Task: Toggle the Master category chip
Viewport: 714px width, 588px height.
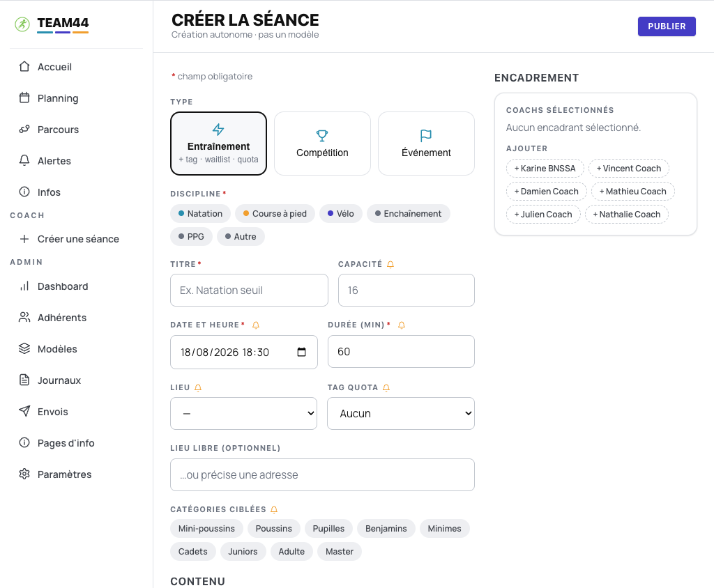Action: point(340,552)
